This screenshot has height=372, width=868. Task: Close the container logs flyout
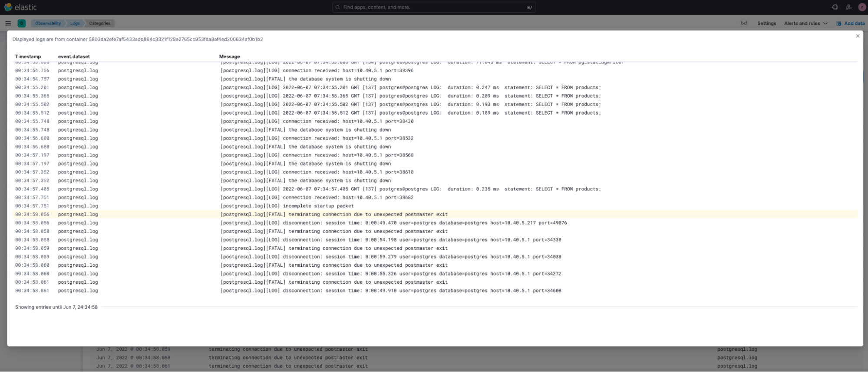click(858, 36)
